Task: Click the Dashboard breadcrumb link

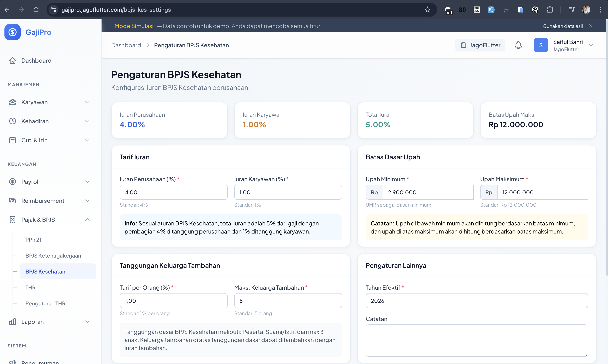Action: pos(126,45)
